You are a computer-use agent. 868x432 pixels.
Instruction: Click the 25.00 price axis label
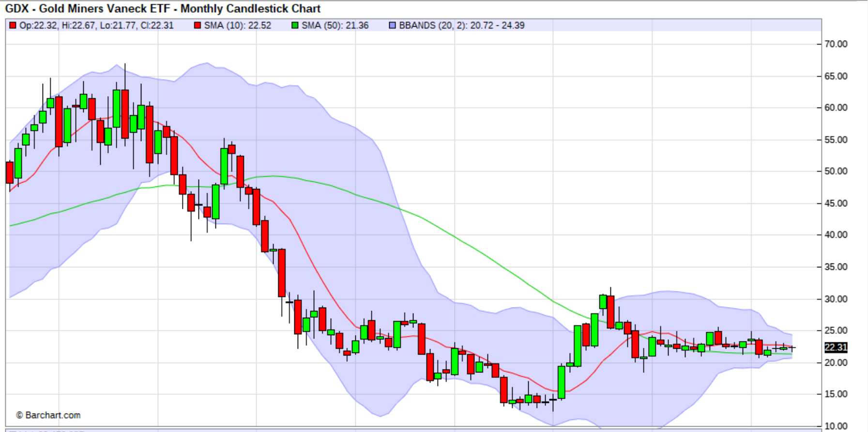[x=836, y=330]
